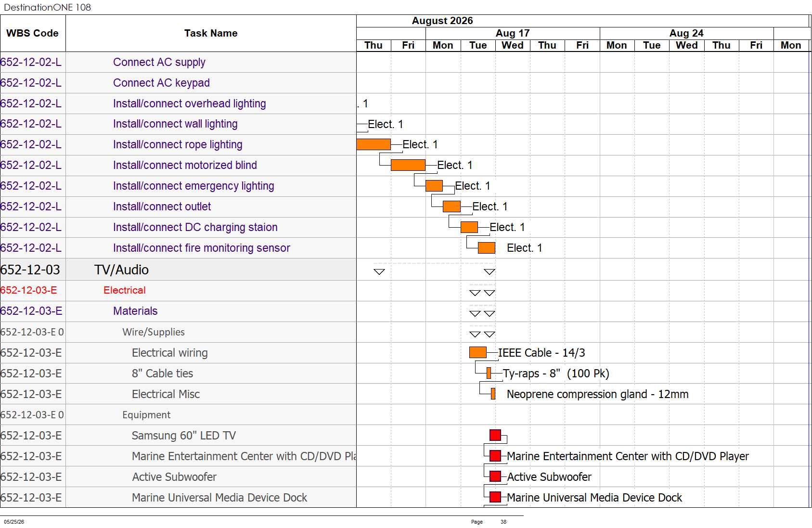
Task: Select the orange bar for Install/connect motorized blind
Action: 408,165
